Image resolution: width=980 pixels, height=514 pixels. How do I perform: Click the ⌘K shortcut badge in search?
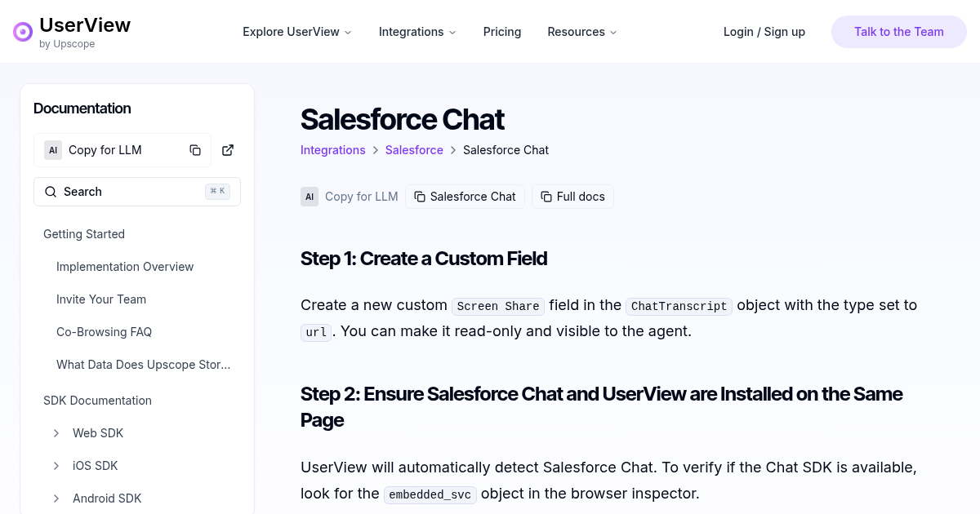(x=217, y=192)
